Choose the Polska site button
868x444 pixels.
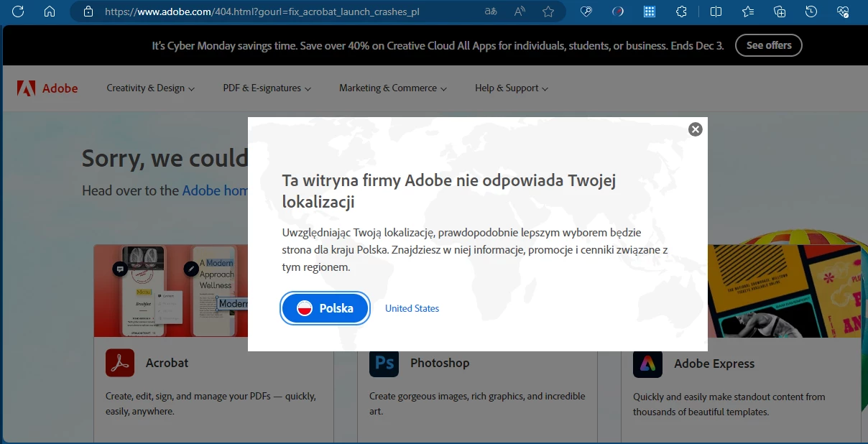pos(325,308)
